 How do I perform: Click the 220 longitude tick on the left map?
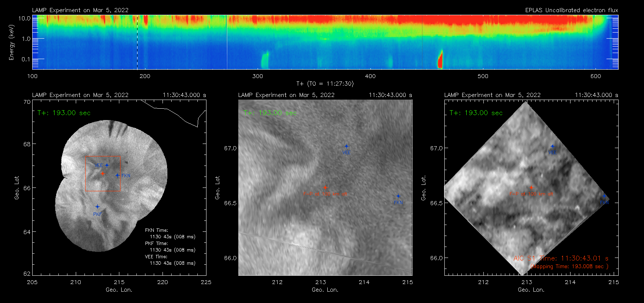(x=163, y=282)
